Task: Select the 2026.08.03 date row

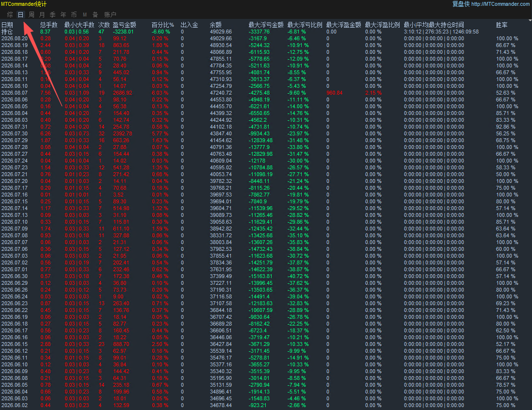Action: [15, 120]
